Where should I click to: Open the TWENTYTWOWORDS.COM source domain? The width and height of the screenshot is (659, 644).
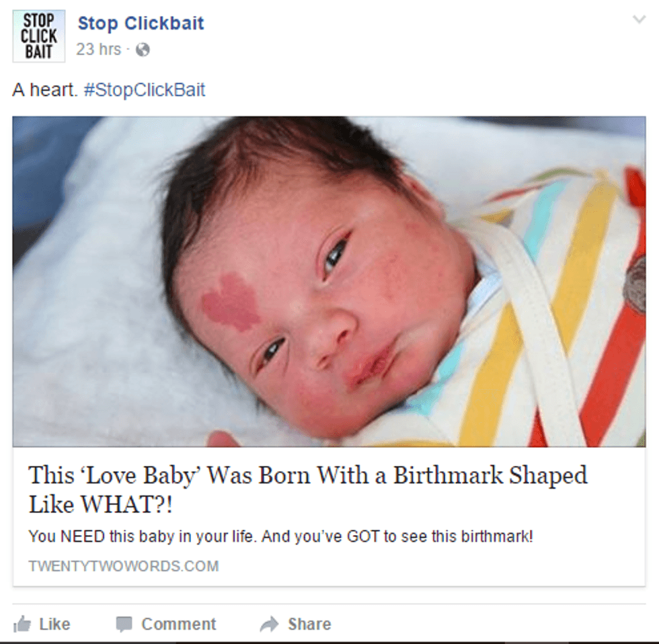tap(124, 566)
